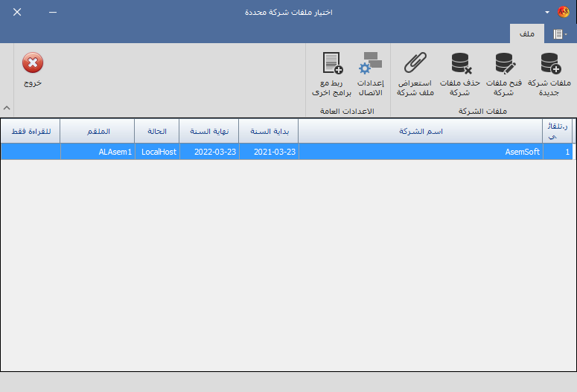This screenshot has height=392, width=577.
Task: Click the read-only (للقراءة فقط) column header
Action: point(31,132)
